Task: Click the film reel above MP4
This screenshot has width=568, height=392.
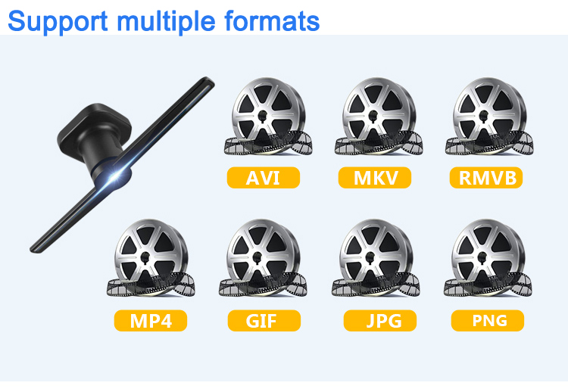Action: tap(151, 258)
